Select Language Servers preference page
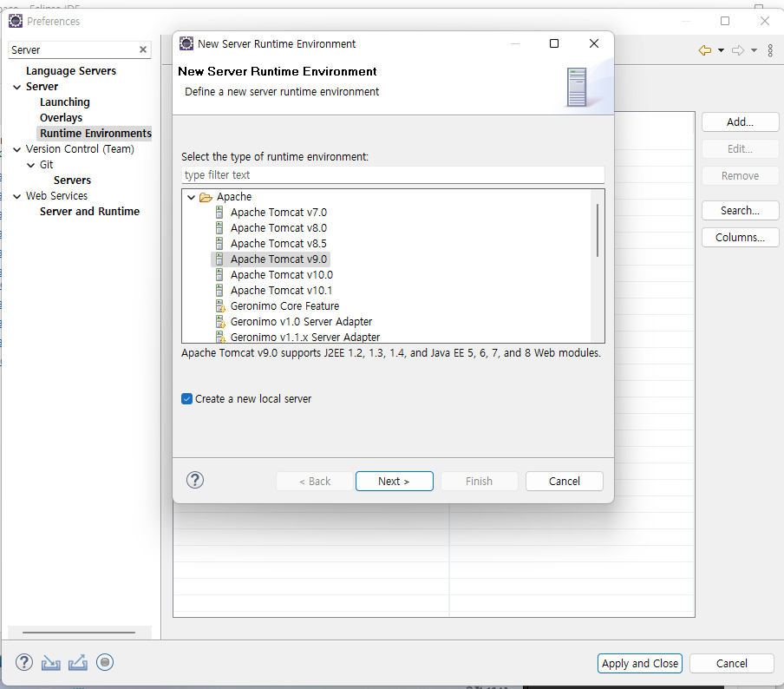This screenshot has width=784, height=689. coord(71,71)
